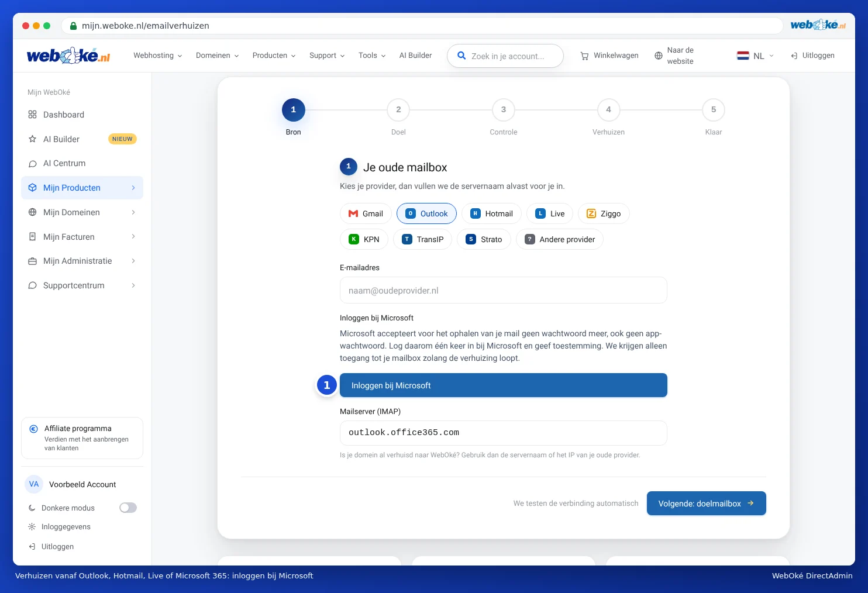Open the Support dropdown menu
Viewport: 868px width, 593px height.
point(327,56)
